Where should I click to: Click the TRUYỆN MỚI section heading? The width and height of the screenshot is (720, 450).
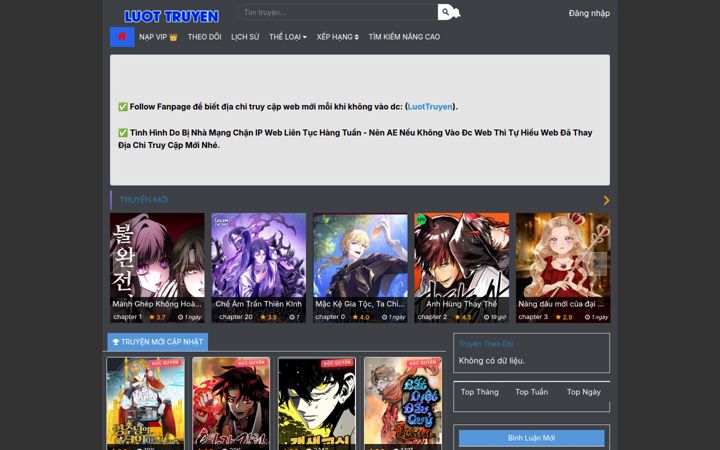tap(144, 200)
